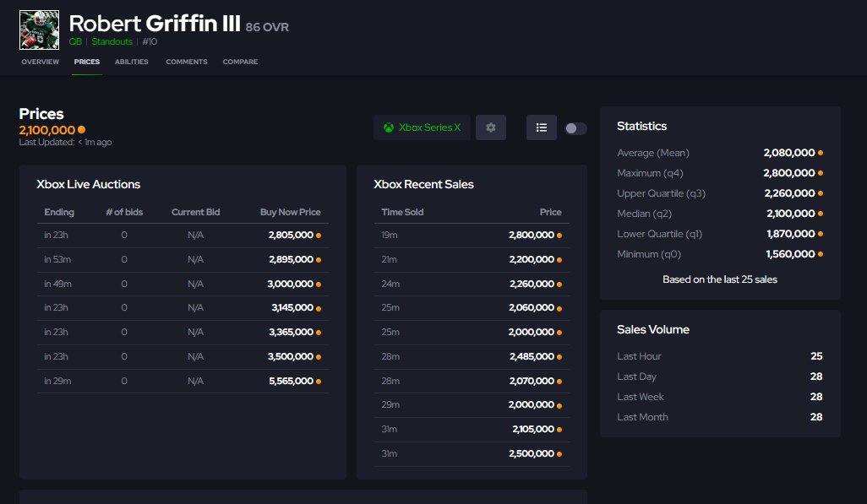867x504 pixels.
Task: Click the Last Hour sales volume row
Action: [x=720, y=356]
